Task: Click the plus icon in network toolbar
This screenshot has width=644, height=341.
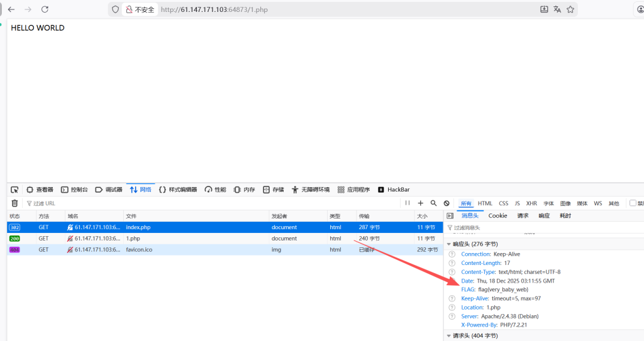Action: coord(421,203)
